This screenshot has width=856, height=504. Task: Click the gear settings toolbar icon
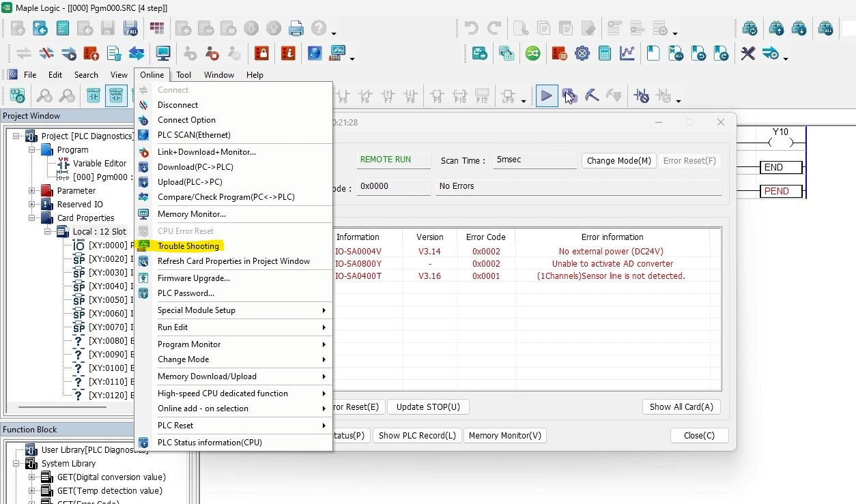pos(582,53)
